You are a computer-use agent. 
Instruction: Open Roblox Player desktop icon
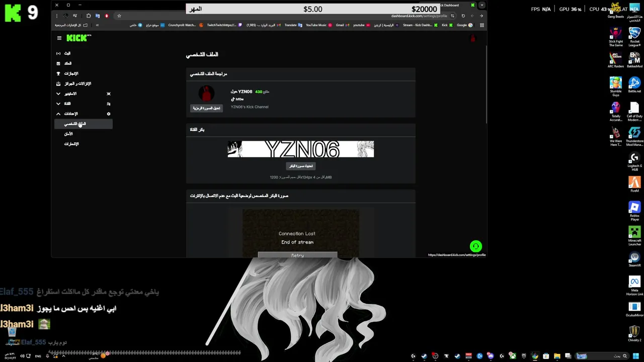634,211
